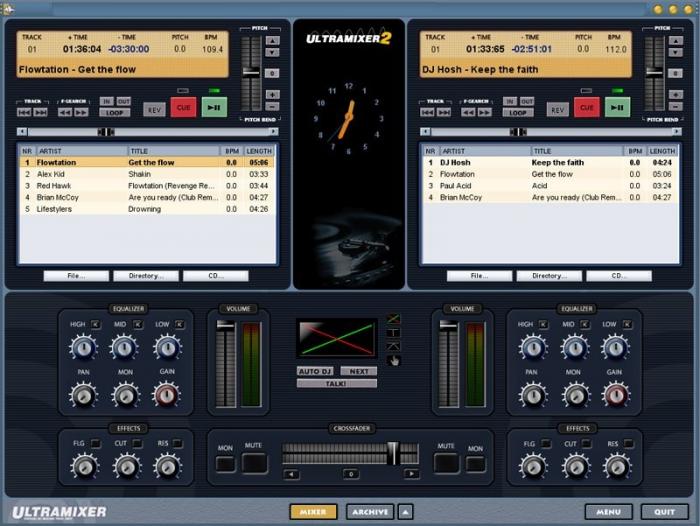700x526 pixels.
Task: Skip to previous track on right deck
Action: (x=427, y=113)
